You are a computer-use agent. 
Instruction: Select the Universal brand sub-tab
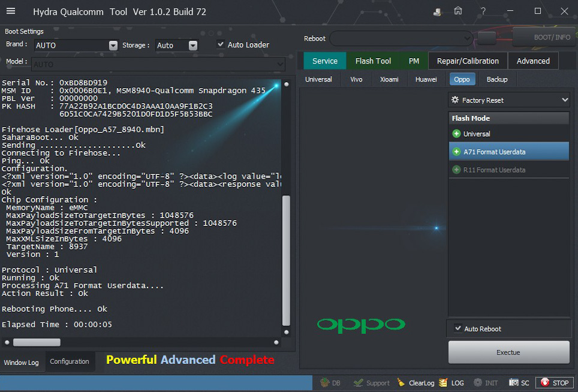point(318,79)
